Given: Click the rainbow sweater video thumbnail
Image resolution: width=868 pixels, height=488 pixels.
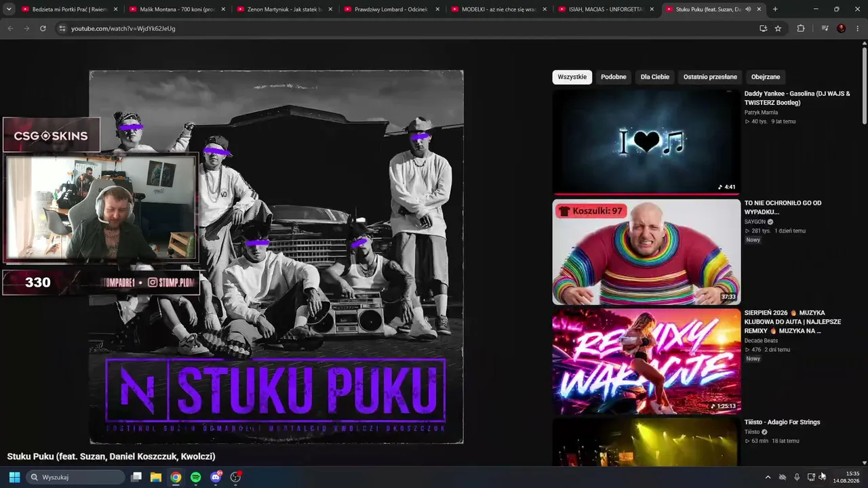Looking at the screenshot, I should [646, 252].
